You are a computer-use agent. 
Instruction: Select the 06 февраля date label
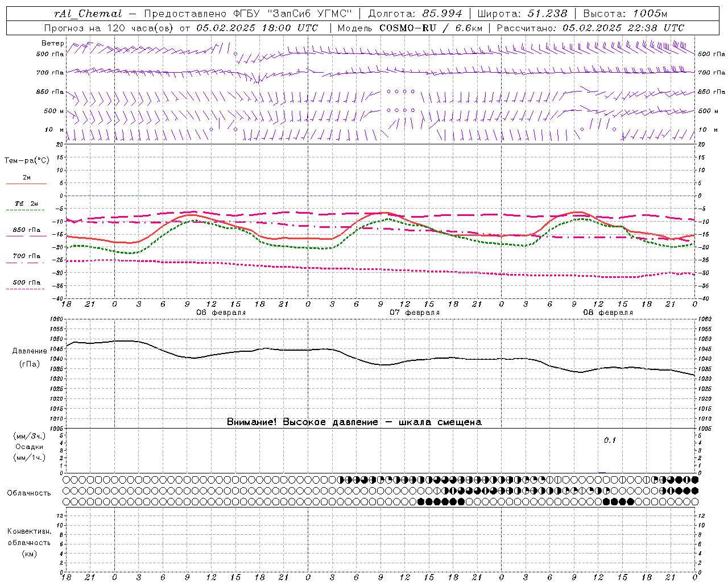click(221, 313)
